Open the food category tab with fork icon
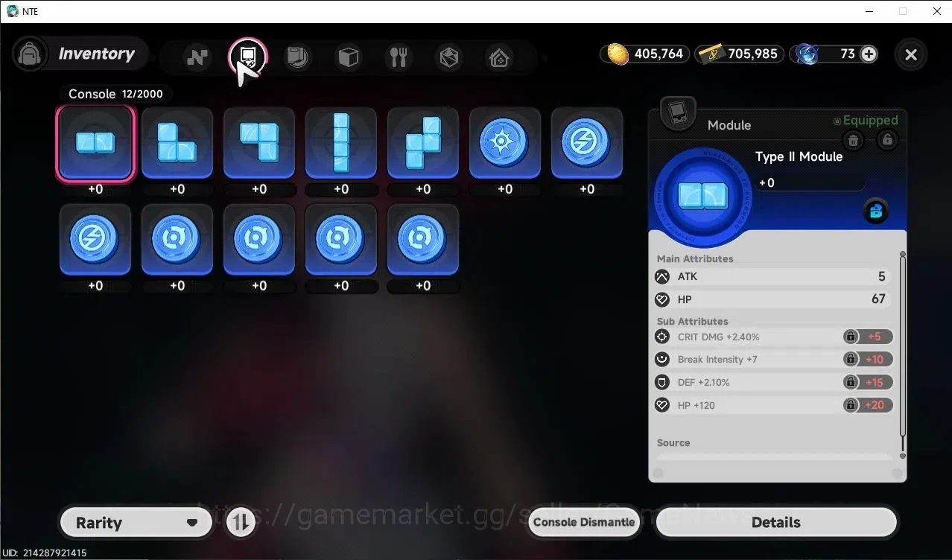Screen dimensions: 952x560 [x=399, y=57]
